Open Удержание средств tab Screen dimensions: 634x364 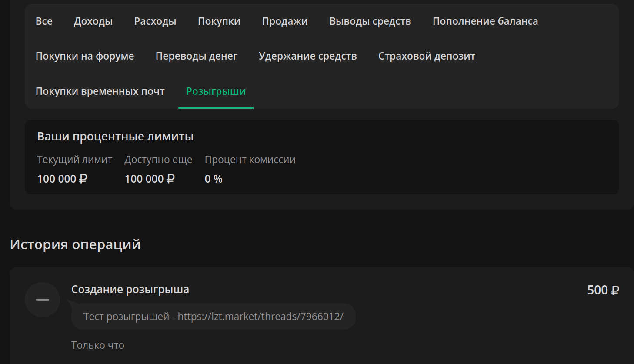pos(308,56)
